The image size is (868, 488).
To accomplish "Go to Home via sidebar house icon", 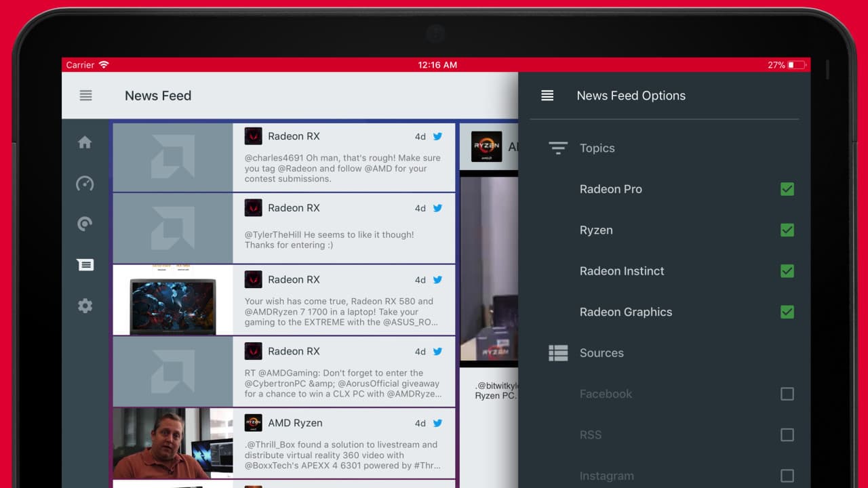I will tap(85, 142).
